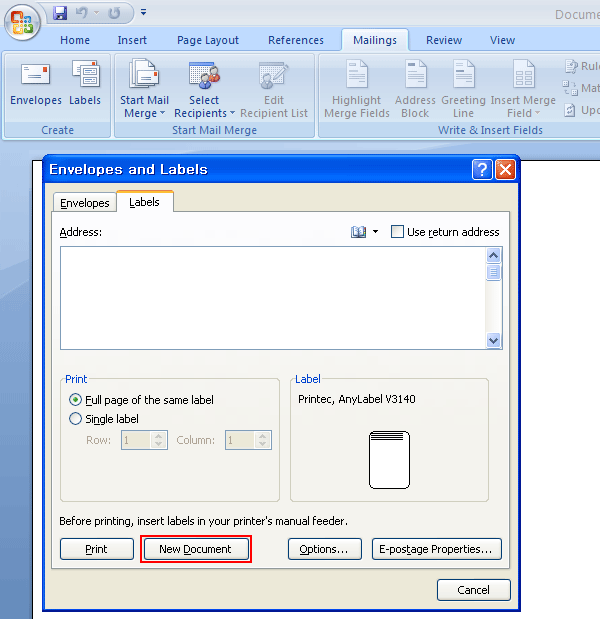
Task: Open the Page Layout ribbon tab
Action: [208, 40]
